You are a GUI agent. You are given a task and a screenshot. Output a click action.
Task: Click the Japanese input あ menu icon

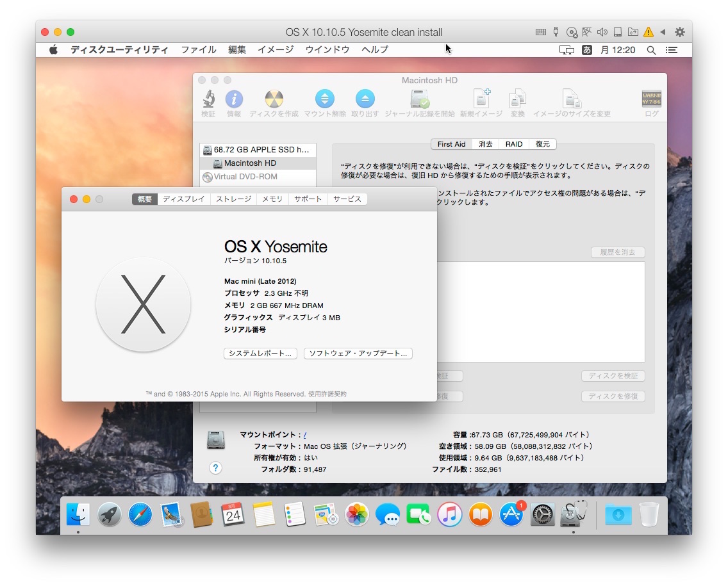[587, 50]
